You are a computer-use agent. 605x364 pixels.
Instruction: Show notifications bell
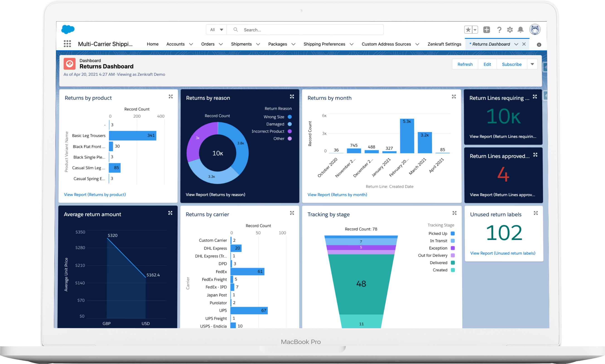pyautogui.click(x=520, y=30)
